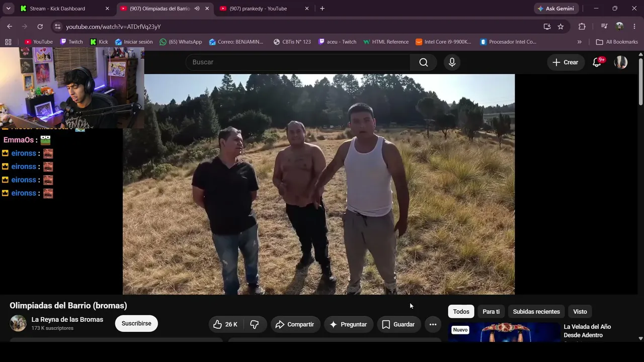Select the Olimpiadas del Barrio tab
The height and width of the screenshot is (362, 644).
pos(160,9)
